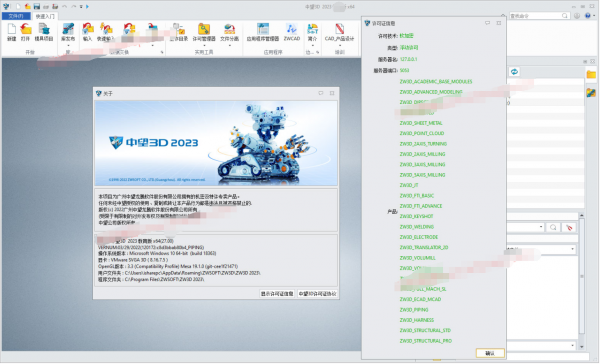Open 应用程序管理器 (Application manager)
The height and width of the screenshot is (364, 600).
click(263, 32)
